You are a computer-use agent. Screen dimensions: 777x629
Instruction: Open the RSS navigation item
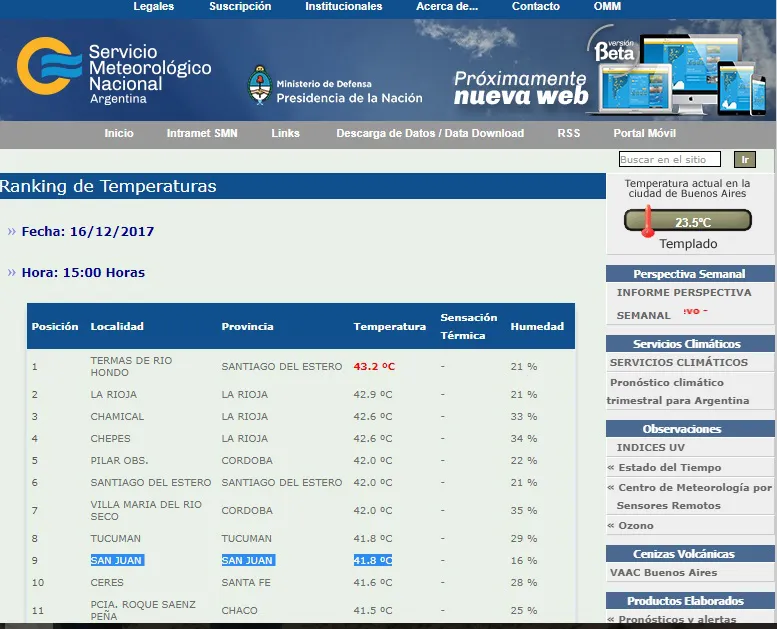coord(568,133)
